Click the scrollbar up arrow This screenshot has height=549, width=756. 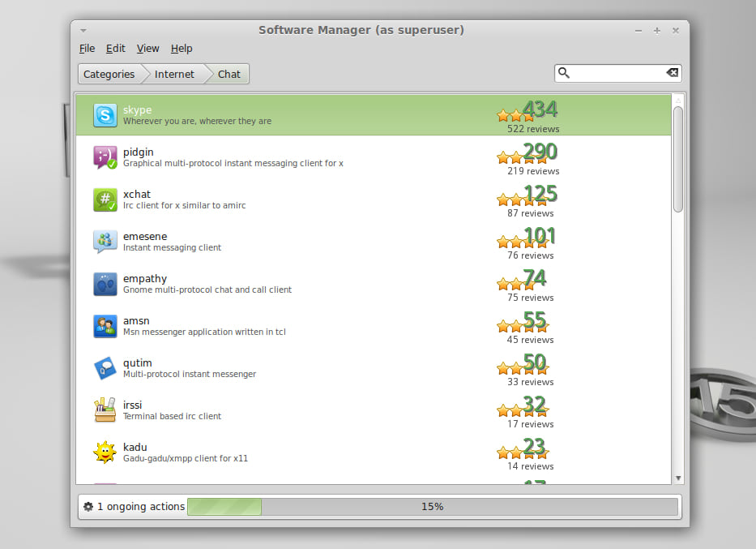click(678, 101)
